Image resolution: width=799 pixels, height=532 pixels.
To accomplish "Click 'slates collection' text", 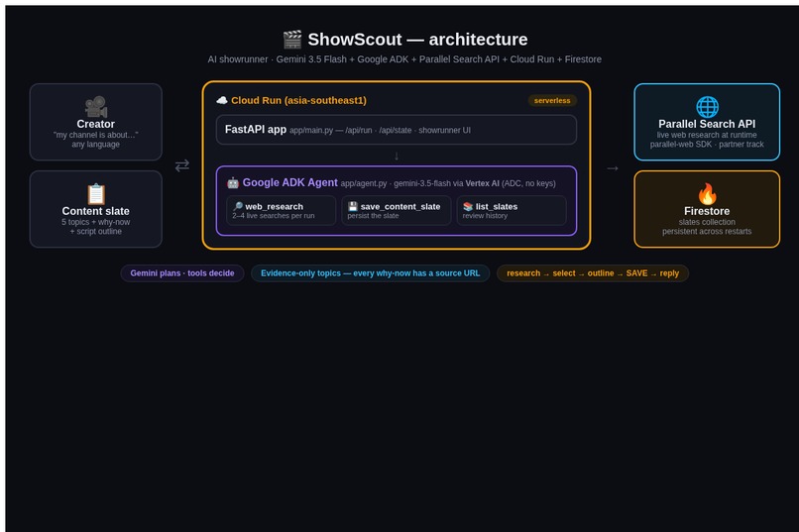I will point(707,222).
